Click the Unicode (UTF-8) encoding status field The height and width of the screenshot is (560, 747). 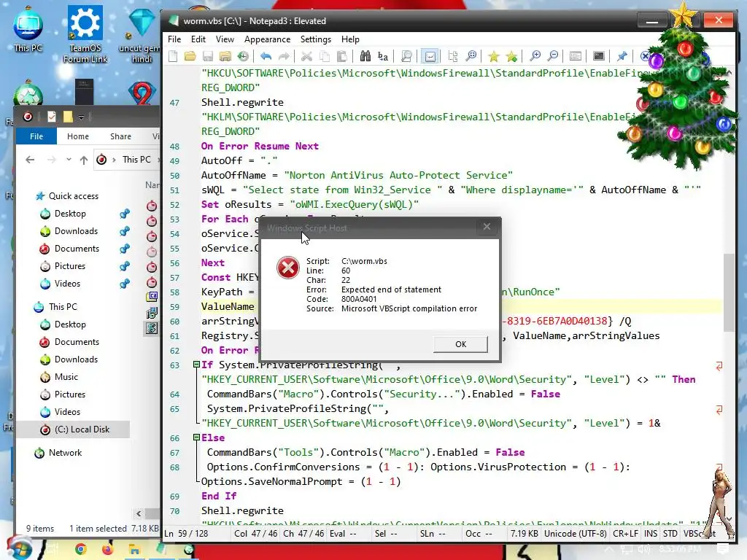click(x=576, y=534)
